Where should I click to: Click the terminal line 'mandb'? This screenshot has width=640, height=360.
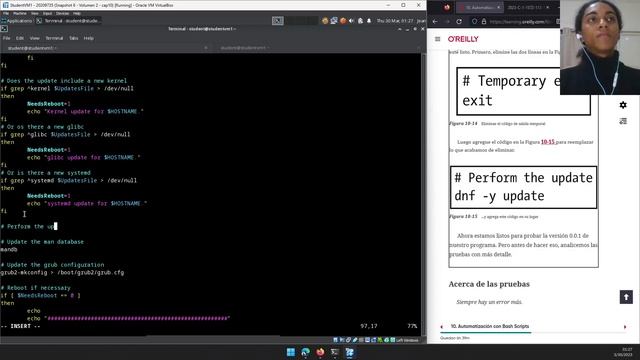click(9, 249)
